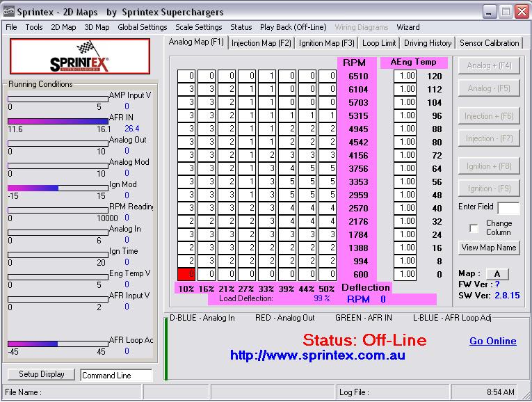The image size is (532, 402).
Task: Open the Sensor Calibration tab
Action: (x=489, y=43)
